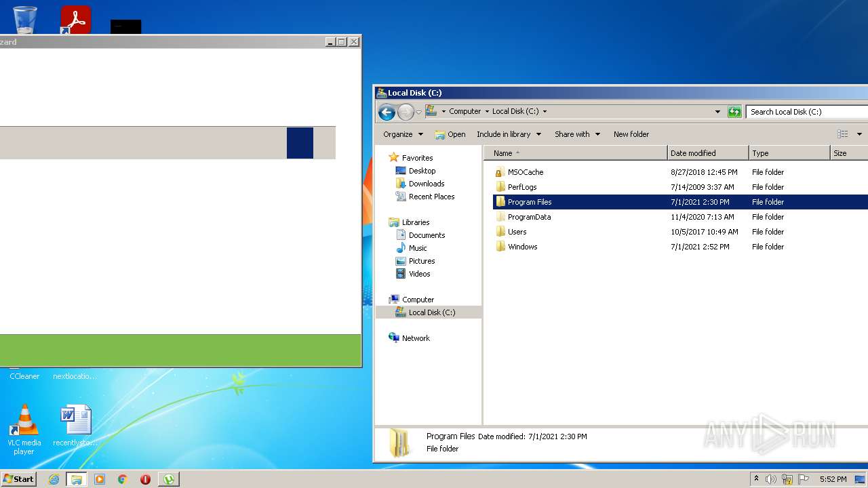Click the Open toolbar button
This screenshot has height=488, width=868.
[x=450, y=134]
